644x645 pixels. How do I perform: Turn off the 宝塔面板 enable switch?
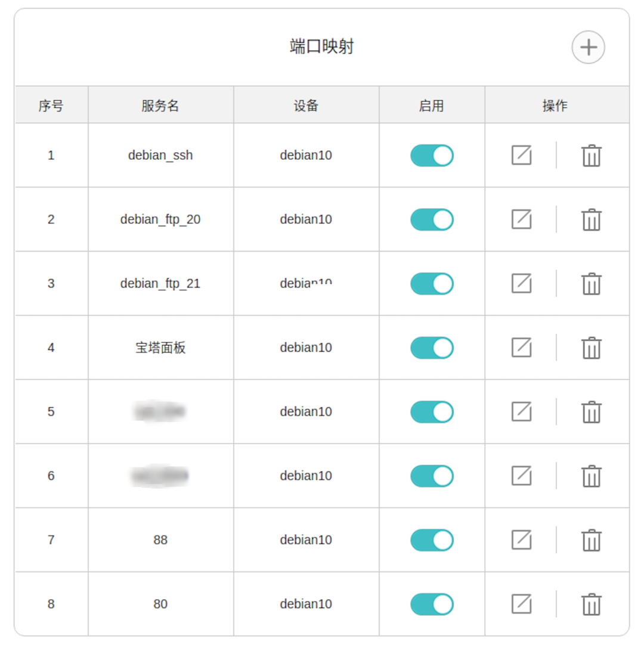432,348
